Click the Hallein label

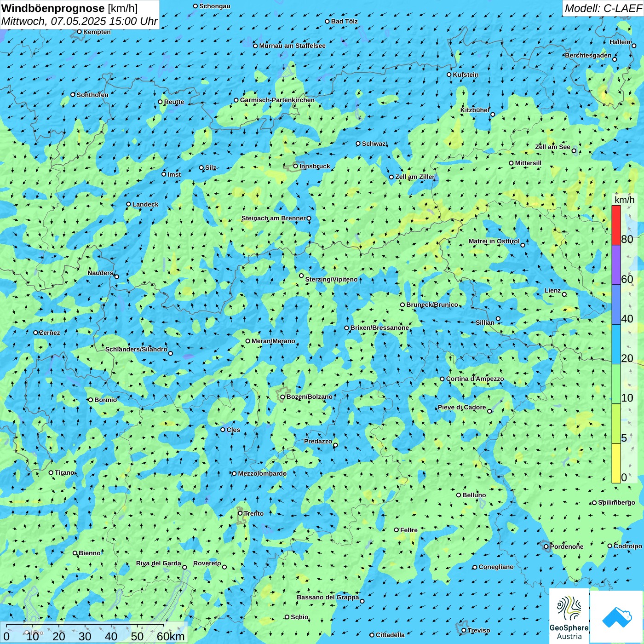click(620, 42)
